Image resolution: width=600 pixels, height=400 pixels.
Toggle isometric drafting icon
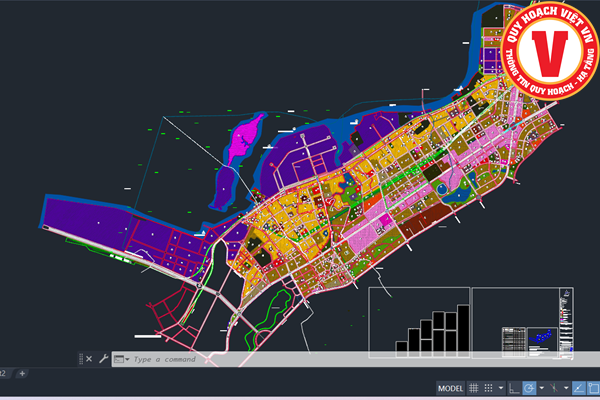554,388
